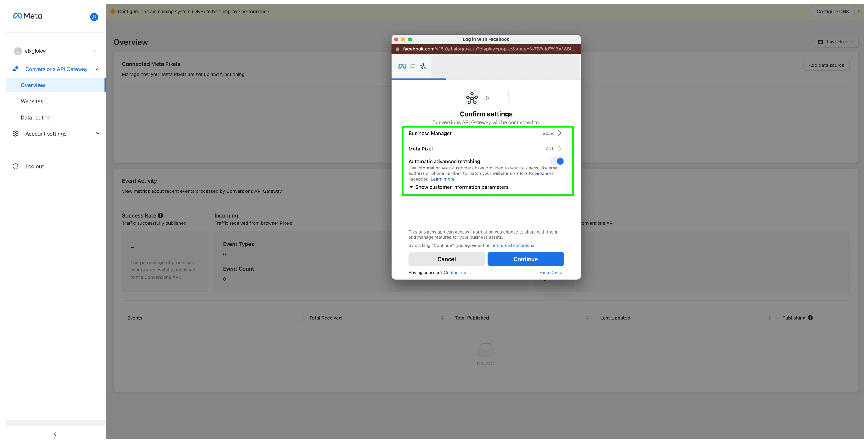Select the Websites menu item
The width and height of the screenshot is (868, 442).
click(x=31, y=101)
